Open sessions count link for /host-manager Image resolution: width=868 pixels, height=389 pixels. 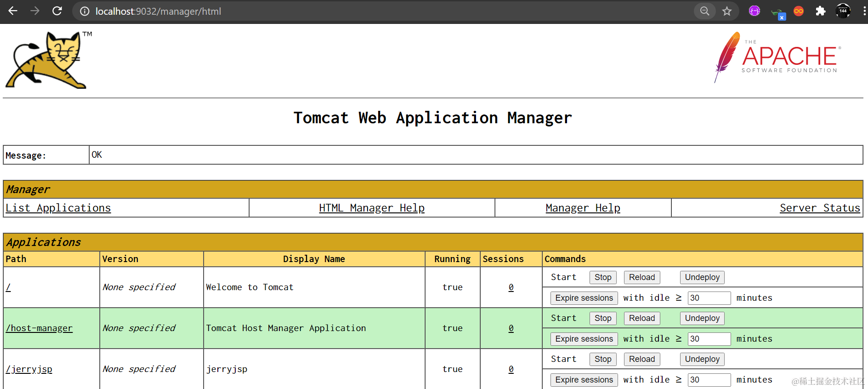tap(511, 328)
